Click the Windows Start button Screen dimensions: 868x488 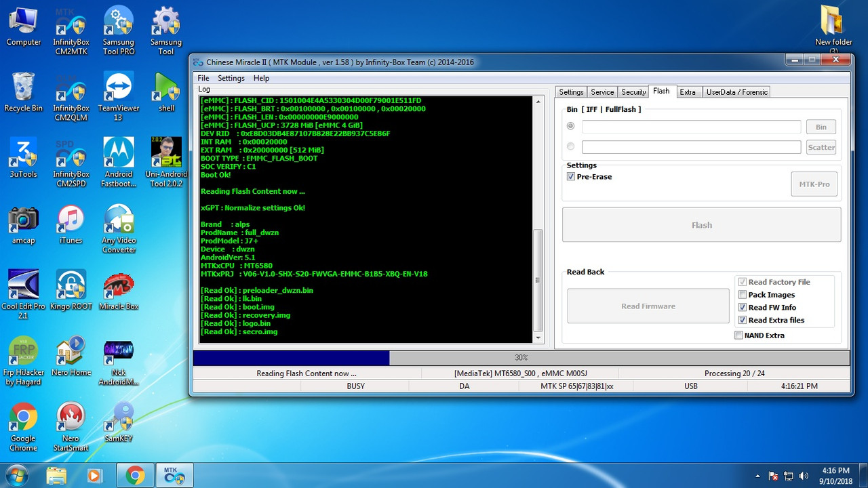coord(16,475)
